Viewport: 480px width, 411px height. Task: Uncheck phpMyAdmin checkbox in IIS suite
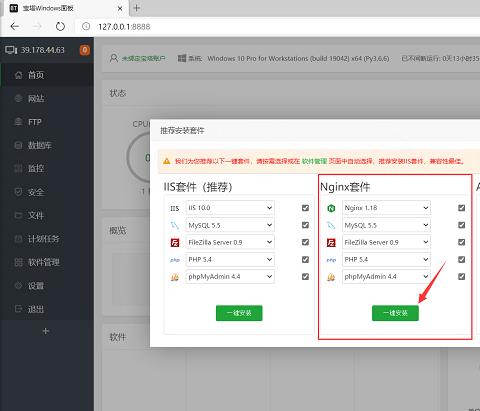click(305, 276)
